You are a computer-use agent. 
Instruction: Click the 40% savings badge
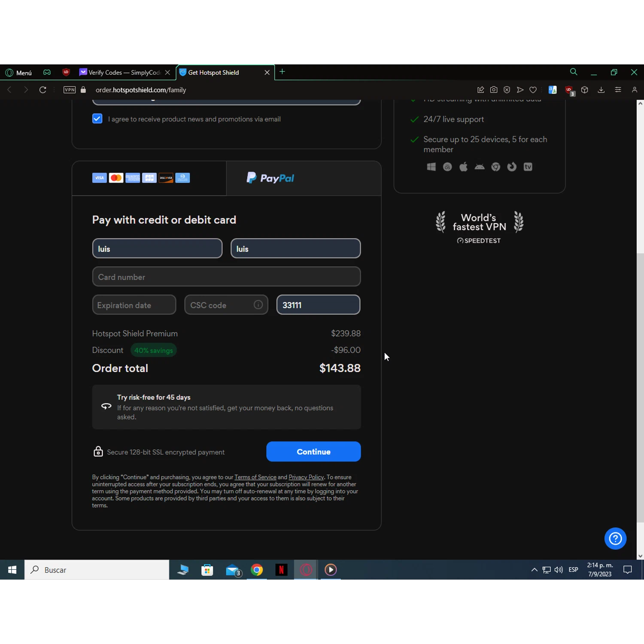click(x=154, y=350)
